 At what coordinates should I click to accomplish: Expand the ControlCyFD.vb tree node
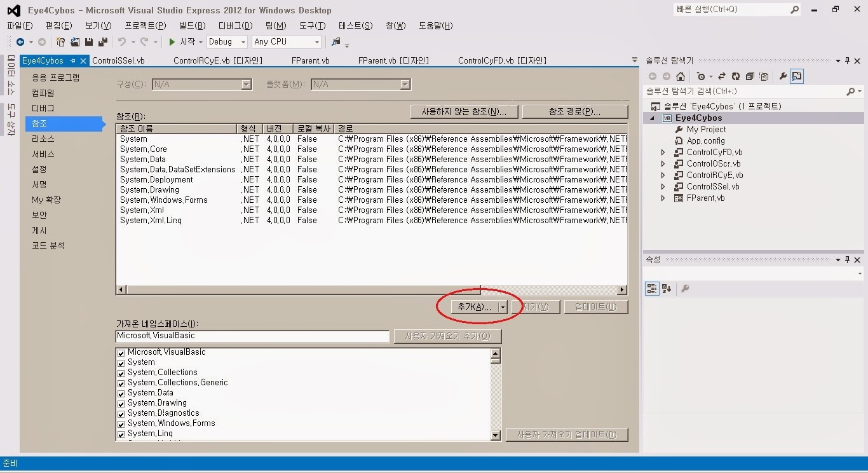click(663, 152)
